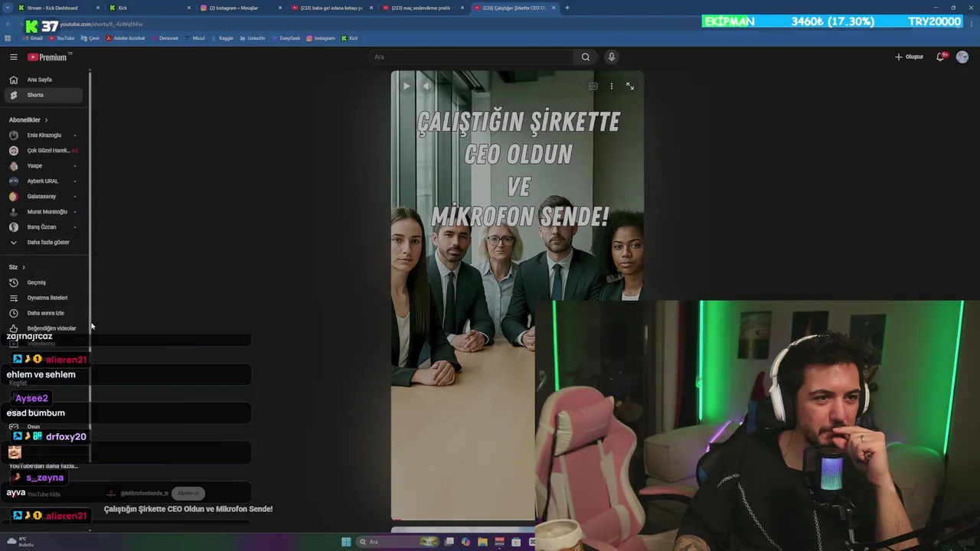Viewport: 980px width, 551px height.
Task: Open Enis Kirazoglu subscription channel
Action: tap(43, 135)
